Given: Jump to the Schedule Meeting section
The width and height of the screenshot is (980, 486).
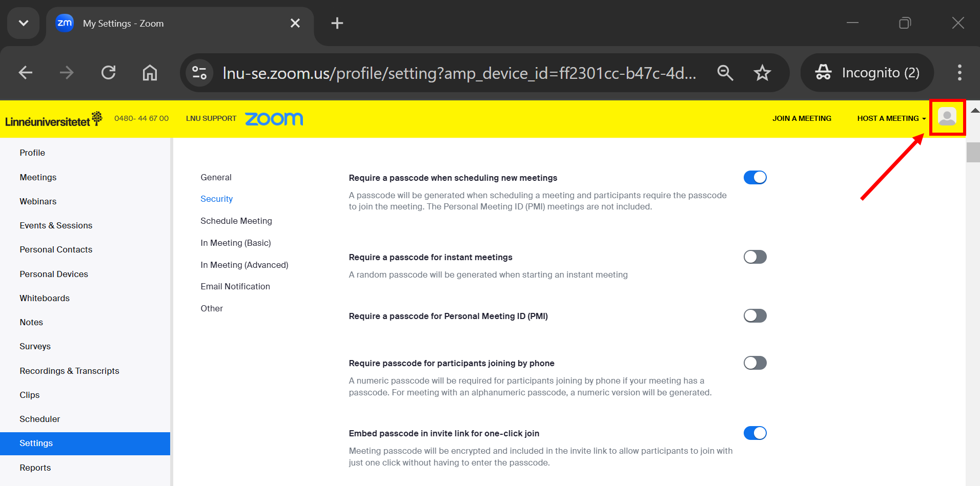Looking at the screenshot, I should coord(236,221).
